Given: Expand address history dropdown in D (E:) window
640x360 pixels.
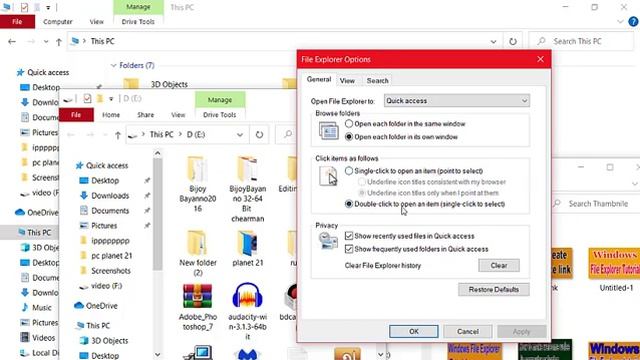Looking at the screenshot, I should (x=240, y=135).
